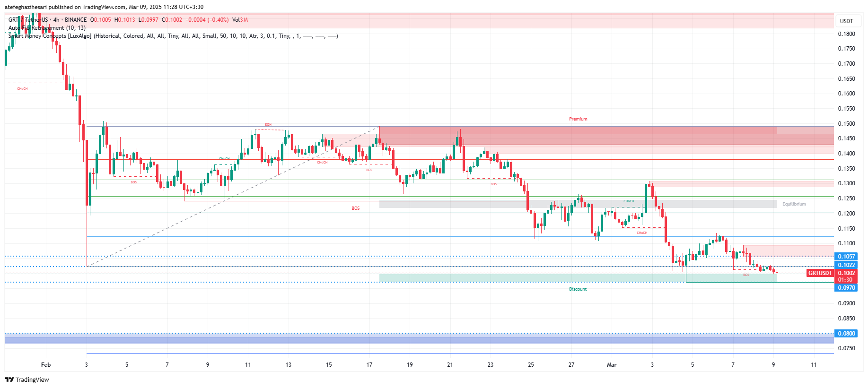The height and width of the screenshot is (388, 868).
Task: Click the USDT currency label on price axis
Action: 847,21
